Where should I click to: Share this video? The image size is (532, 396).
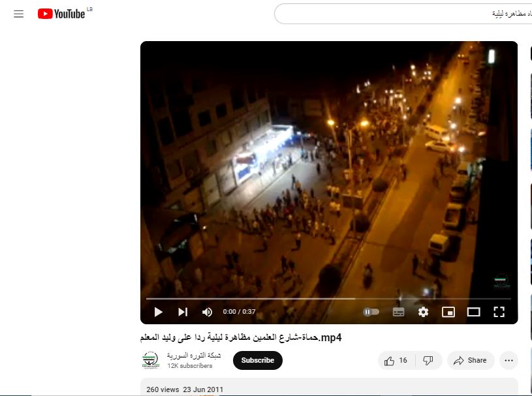pyautogui.click(x=470, y=360)
